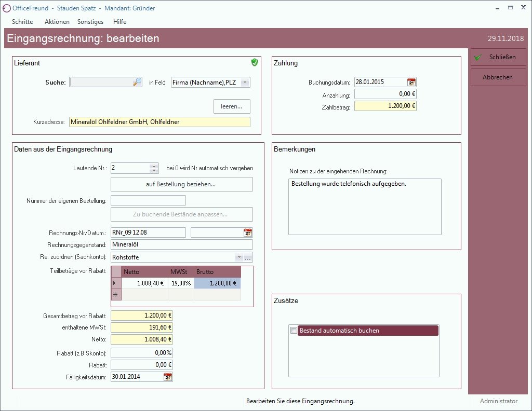Click the Rechnungsgegenstand field Mineralöl

[x=181, y=244]
